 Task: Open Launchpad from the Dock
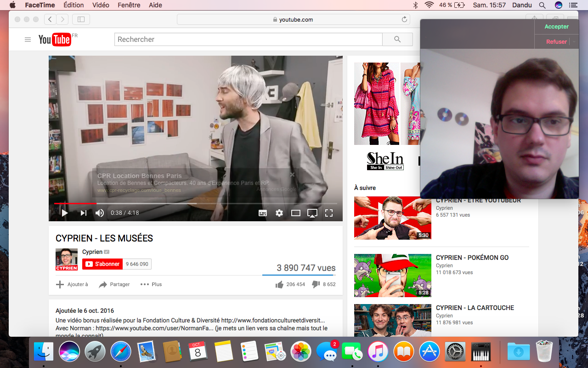[95, 352]
